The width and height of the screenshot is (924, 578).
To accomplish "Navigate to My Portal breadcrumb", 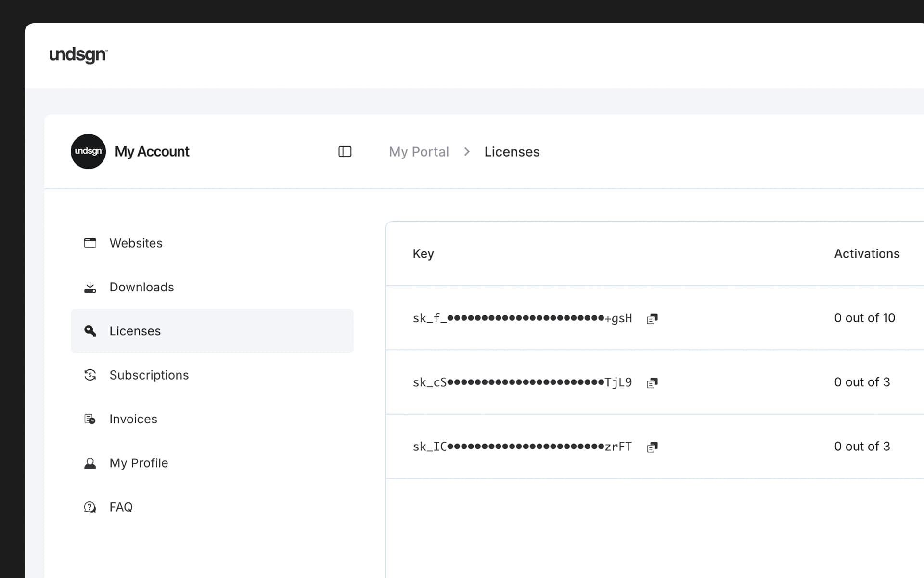I will [x=419, y=152].
